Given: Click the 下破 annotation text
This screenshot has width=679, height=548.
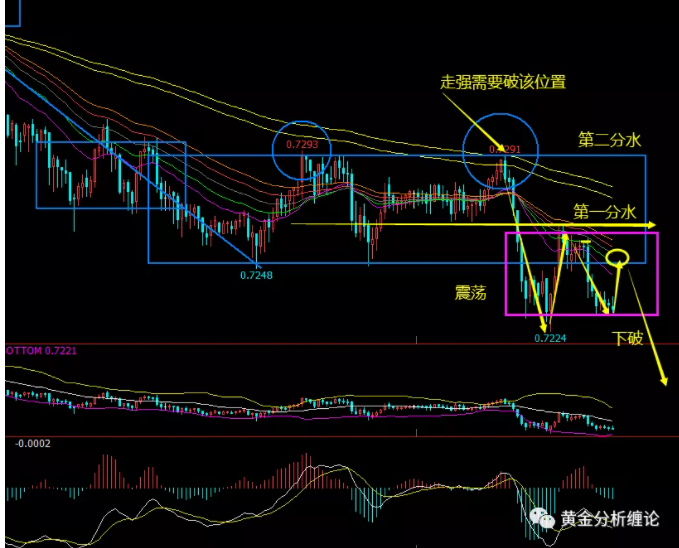Looking at the screenshot, I should [x=628, y=338].
